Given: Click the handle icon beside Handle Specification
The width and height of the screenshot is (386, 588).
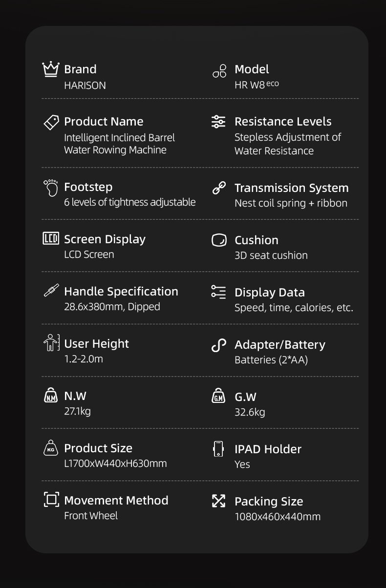Looking at the screenshot, I should pyautogui.click(x=51, y=291).
